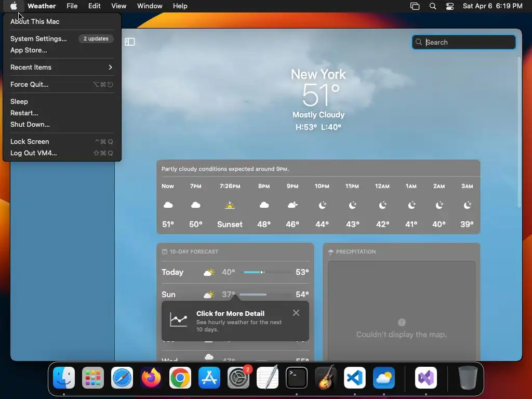Choose Shut Down… in Apple menu
The height and width of the screenshot is (399, 532).
pyautogui.click(x=62, y=125)
